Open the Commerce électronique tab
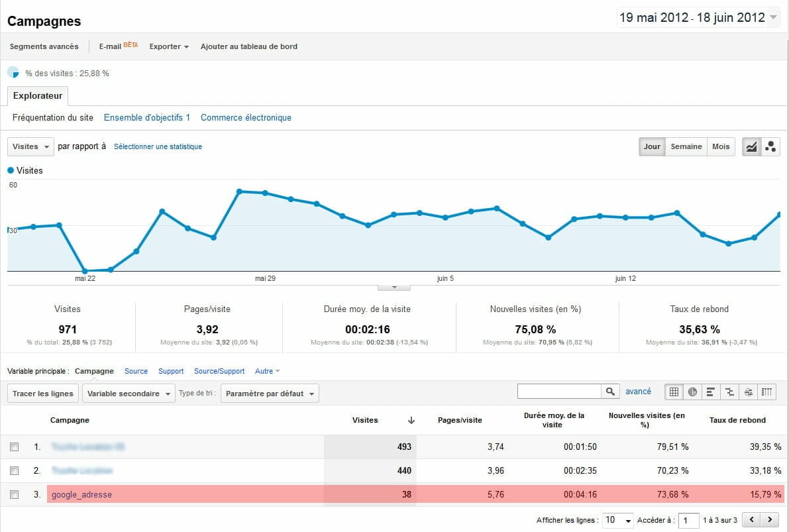This screenshot has width=789, height=532. pyautogui.click(x=246, y=118)
